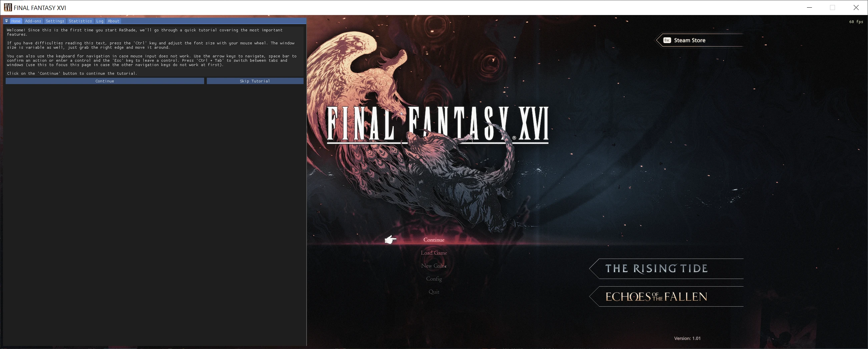Screen dimensions: 868x349
Task: Switch to the Add-ons tab
Action: 33,21
